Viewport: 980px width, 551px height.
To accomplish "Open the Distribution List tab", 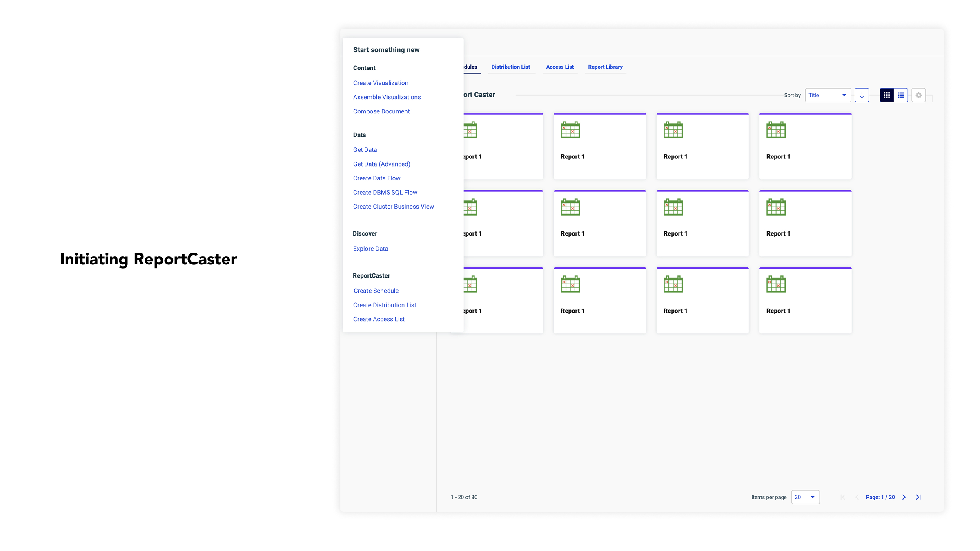I will [x=510, y=67].
